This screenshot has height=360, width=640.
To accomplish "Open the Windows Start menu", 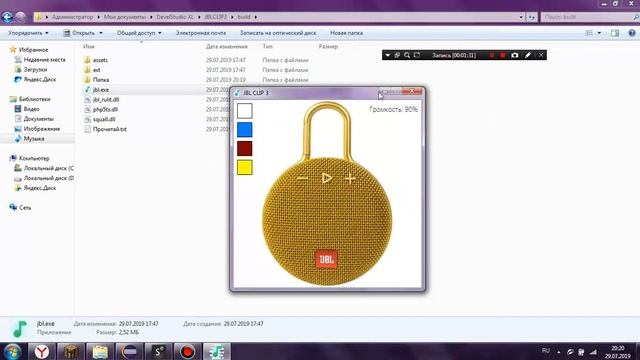I will [x=13, y=351].
